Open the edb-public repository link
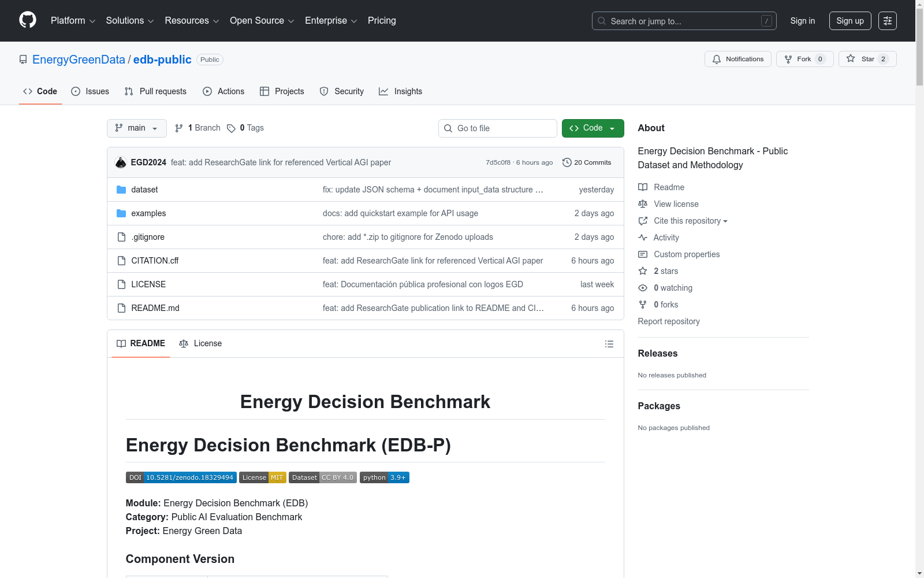The width and height of the screenshot is (924, 578). pos(162,60)
